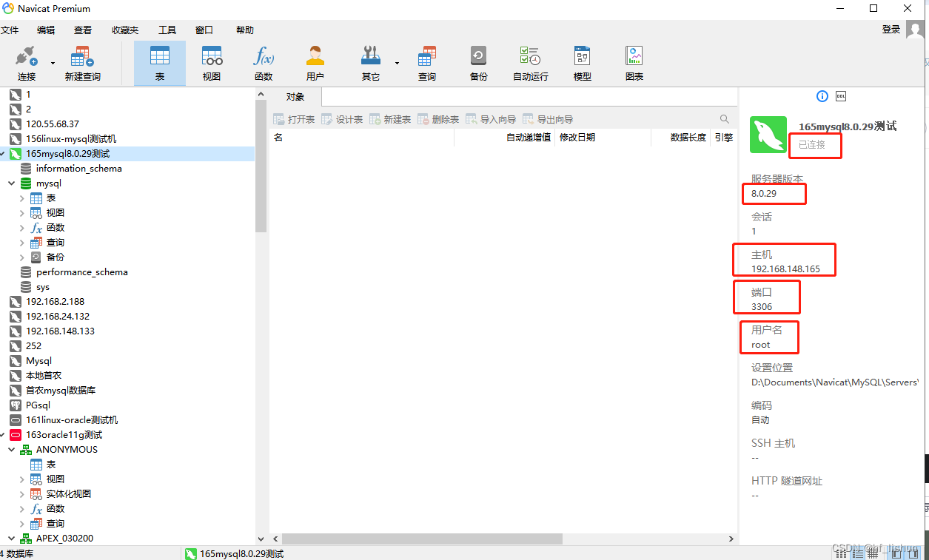929x560 pixels.
Task: Expand the 备份 node under mysql
Action: coord(22,257)
